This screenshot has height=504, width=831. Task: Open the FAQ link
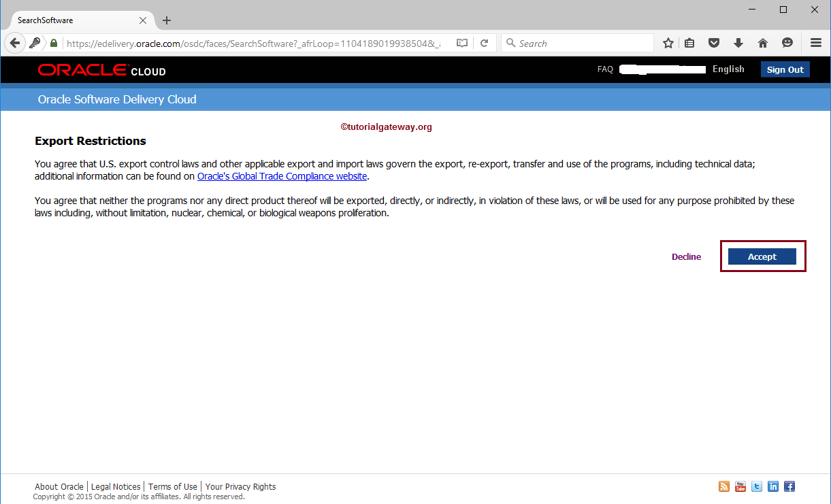605,69
